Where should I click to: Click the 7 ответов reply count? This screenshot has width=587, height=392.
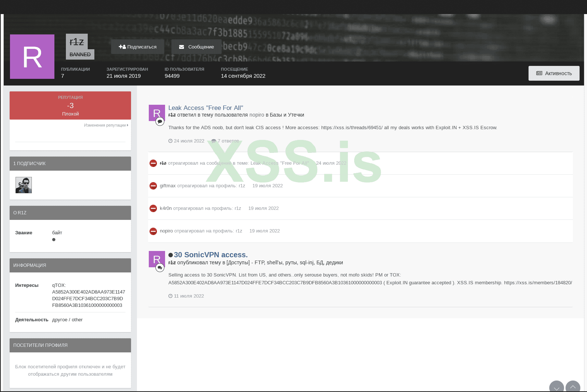pyautogui.click(x=228, y=141)
